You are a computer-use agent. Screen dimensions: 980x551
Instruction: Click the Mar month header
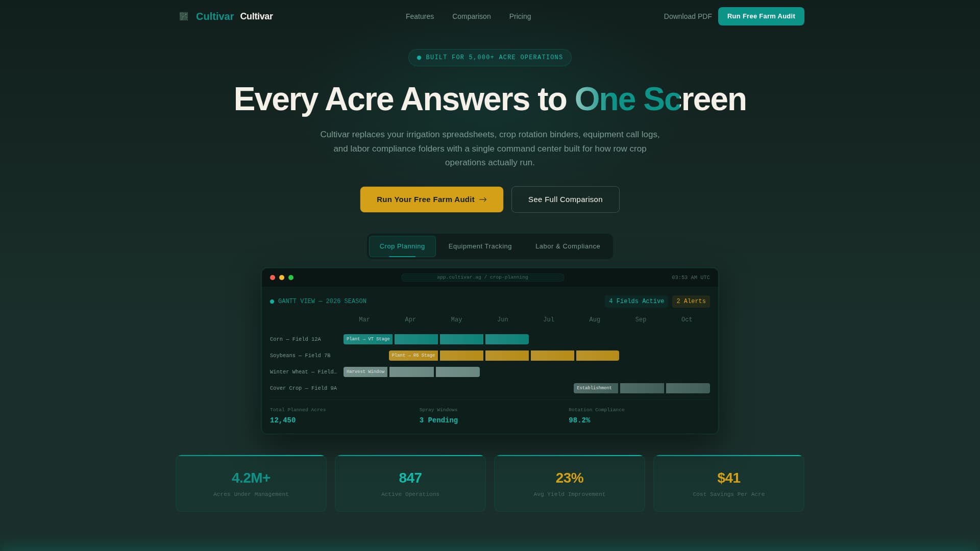point(364,320)
